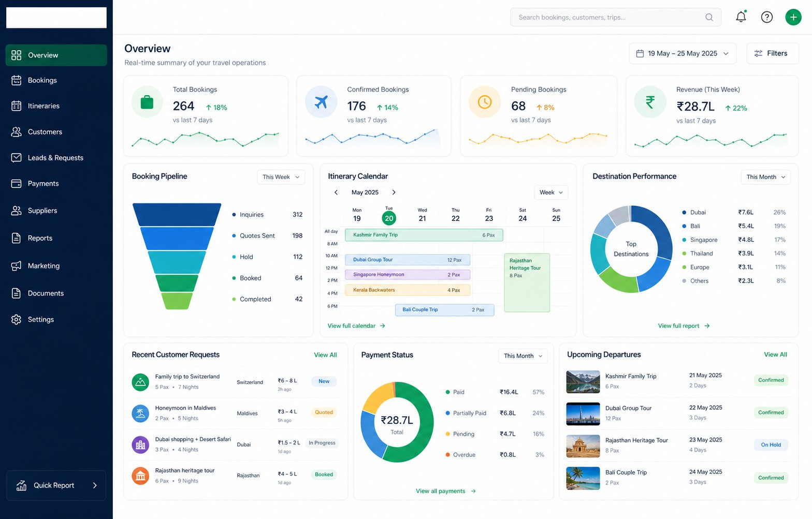The height and width of the screenshot is (519, 812).
Task: Click the Filters sliders icon
Action: click(x=758, y=53)
